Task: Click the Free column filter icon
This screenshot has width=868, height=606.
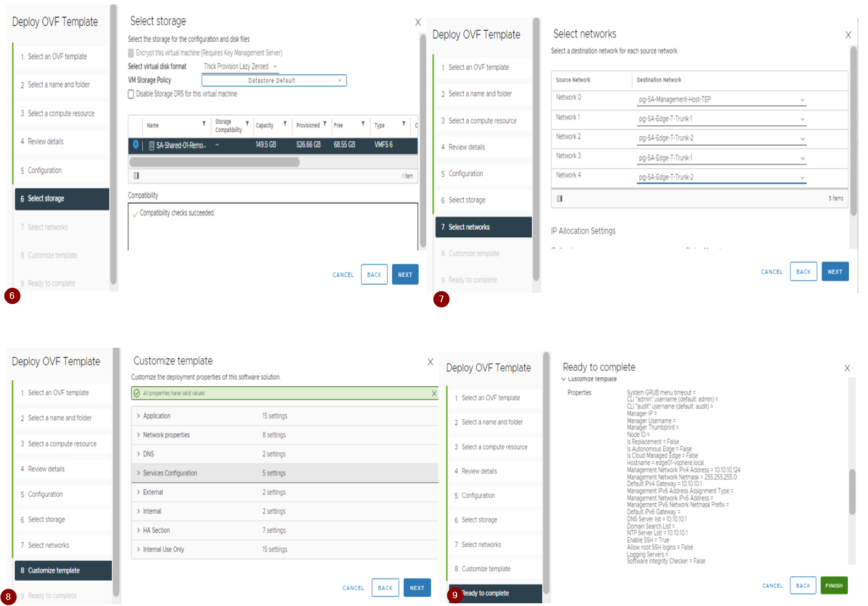Action: pyautogui.click(x=363, y=124)
